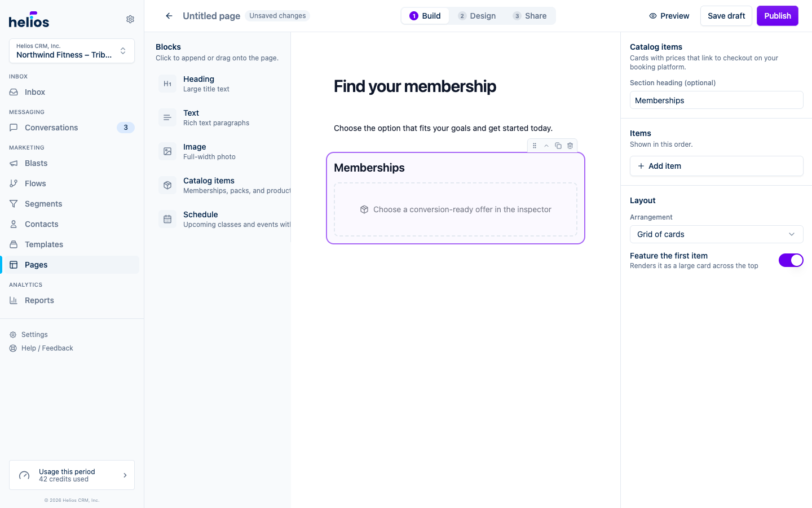Open Segments in the sidebar
Viewport: 812px width, 508px height.
point(72,204)
